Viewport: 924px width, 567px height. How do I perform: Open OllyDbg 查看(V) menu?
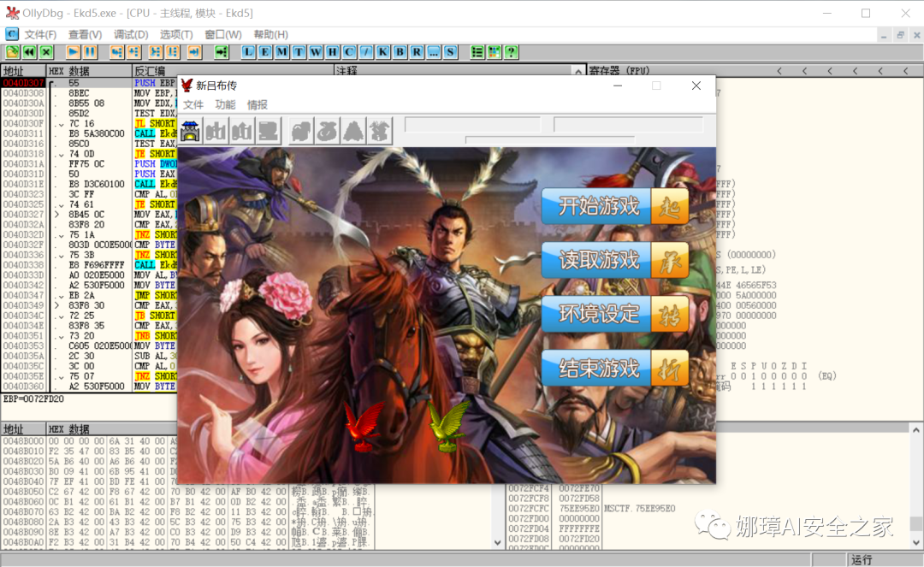85,35
